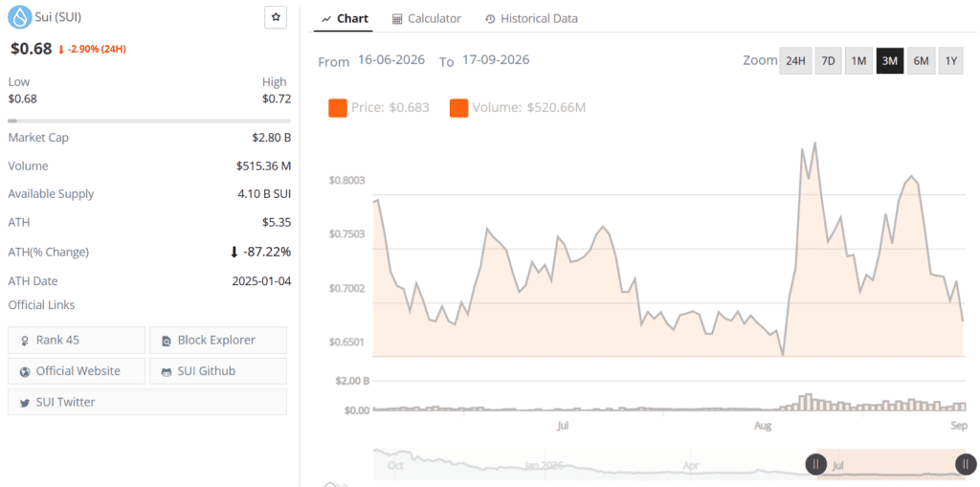Click the Volume value $515.36 M

pos(264,166)
